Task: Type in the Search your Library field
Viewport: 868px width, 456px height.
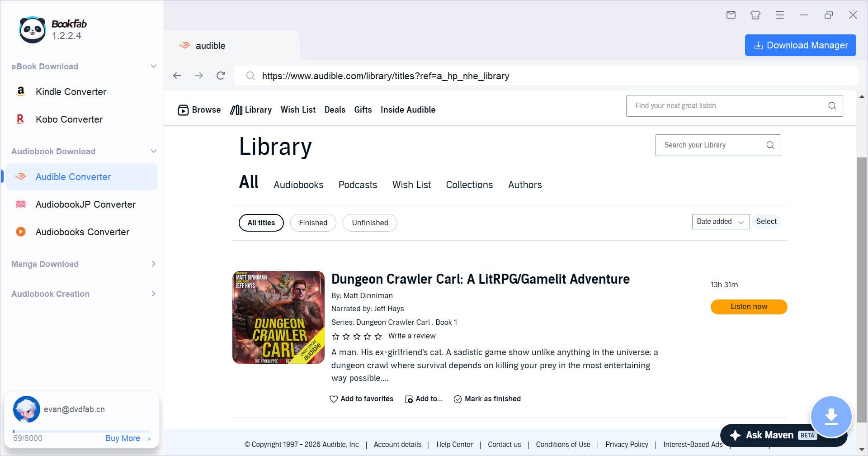Action: tap(710, 145)
